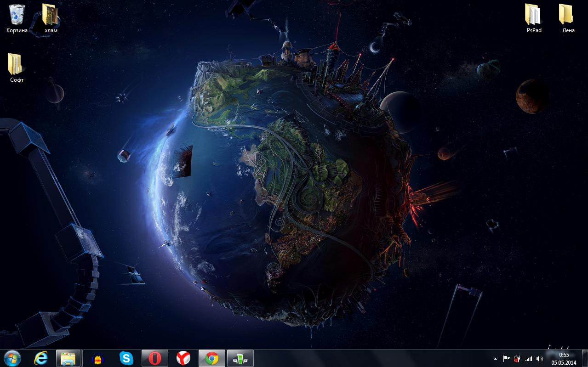Screen dimensions: 588x367
Task: Select the хлам folder on desktop
Action: (51, 18)
